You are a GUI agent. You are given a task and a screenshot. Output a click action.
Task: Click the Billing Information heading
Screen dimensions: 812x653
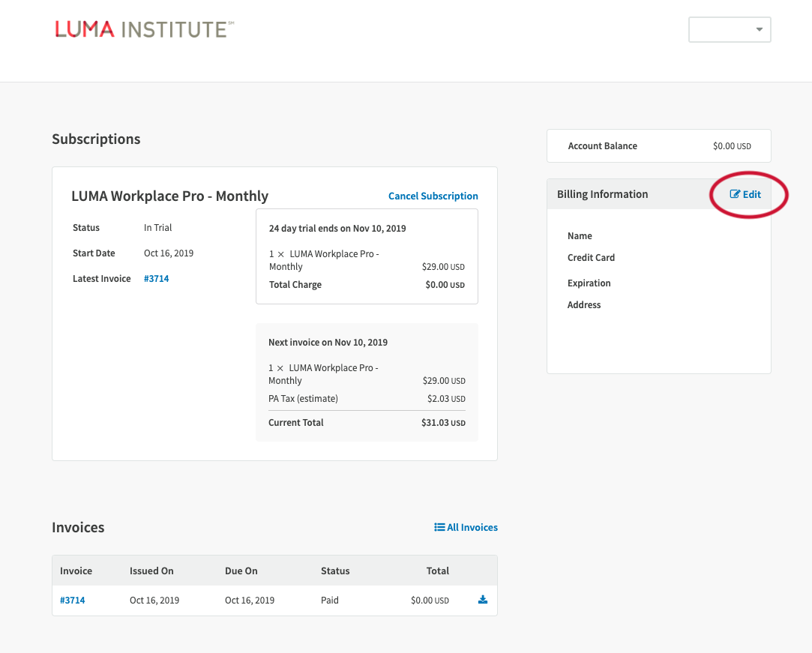(x=602, y=194)
